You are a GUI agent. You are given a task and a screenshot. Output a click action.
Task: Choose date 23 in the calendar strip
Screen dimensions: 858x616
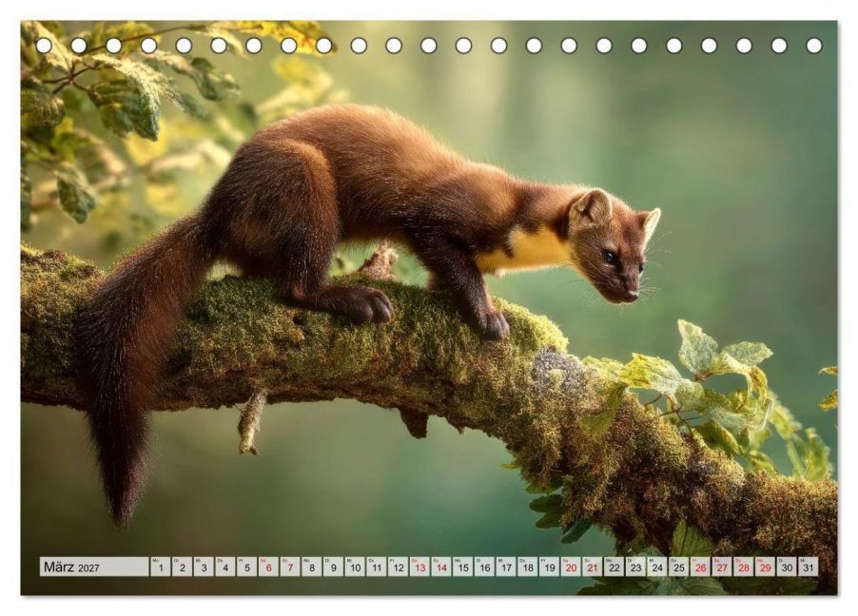635,567
